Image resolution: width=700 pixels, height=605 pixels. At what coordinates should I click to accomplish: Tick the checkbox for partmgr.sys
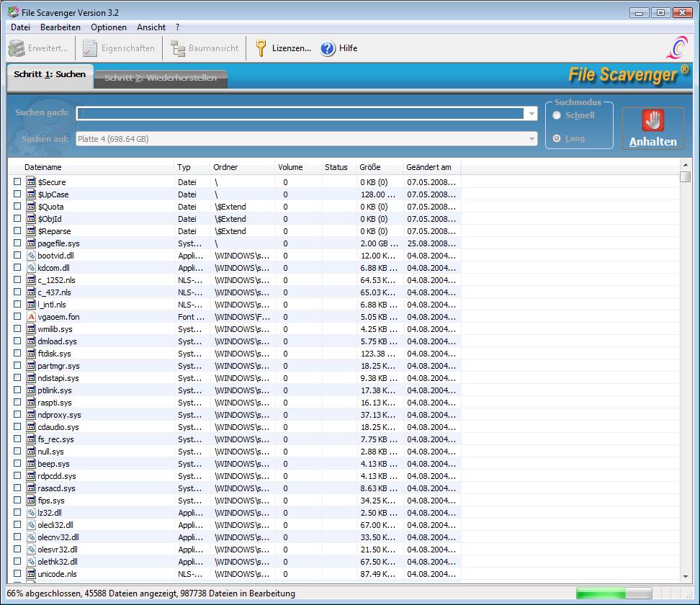[17, 365]
